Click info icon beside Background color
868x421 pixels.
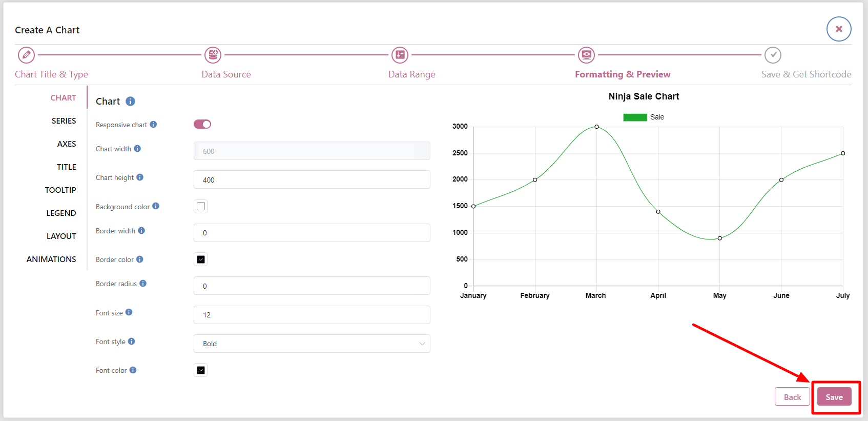[156, 206]
